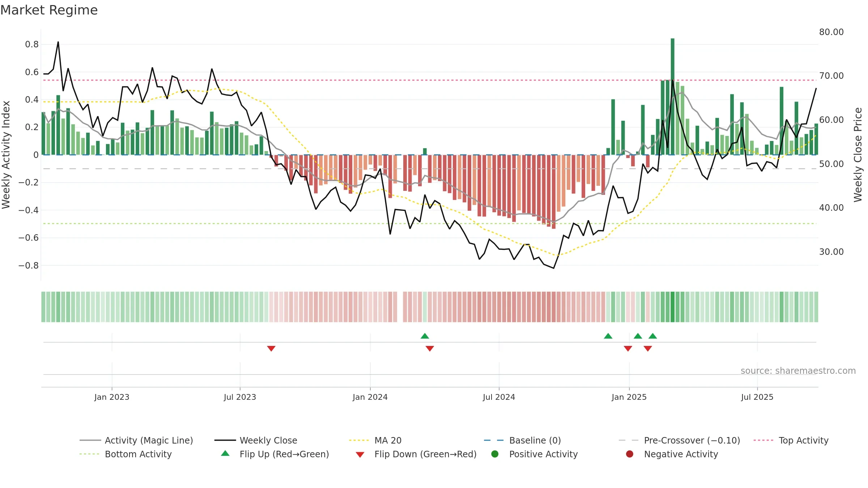Click the Flip Down marker near Aug 2023
The width and height of the screenshot is (868, 488).
[271, 348]
